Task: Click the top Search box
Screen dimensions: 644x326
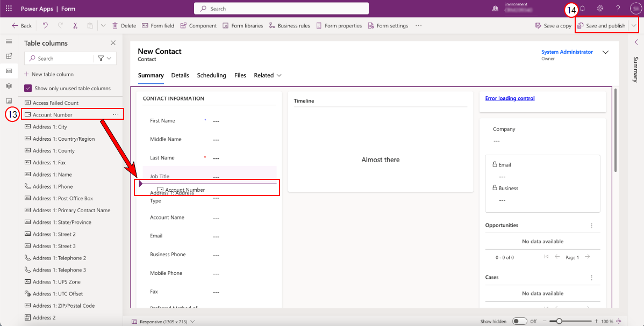Action: (281, 9)
